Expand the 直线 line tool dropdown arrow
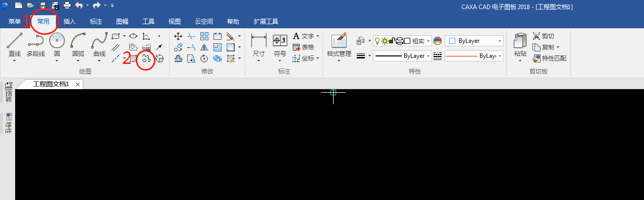The width and height of the screenshot is (644, 200). coord(15,60)
